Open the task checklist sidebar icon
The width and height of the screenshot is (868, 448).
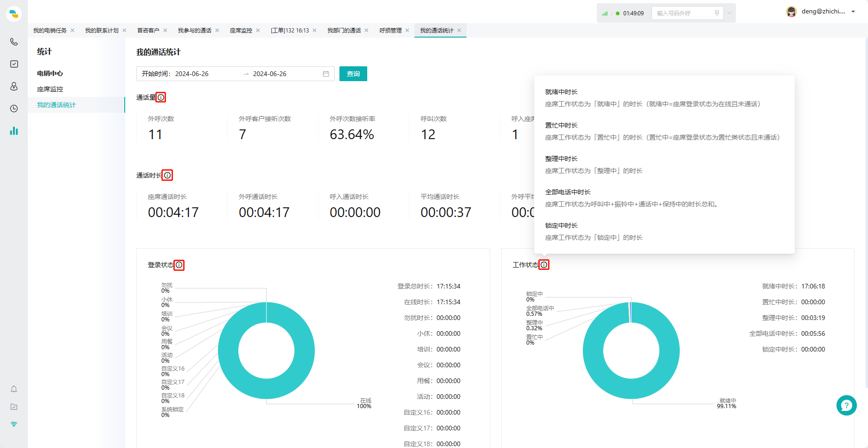(x=14, y=64)
